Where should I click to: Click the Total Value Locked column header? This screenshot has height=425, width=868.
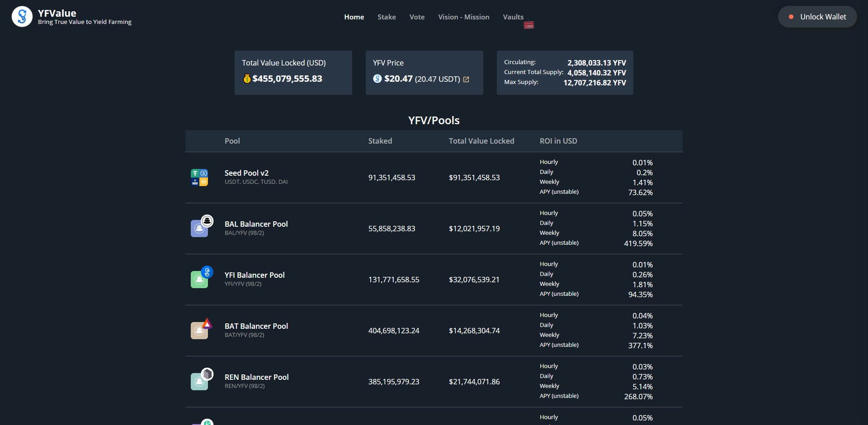(481, 141)
